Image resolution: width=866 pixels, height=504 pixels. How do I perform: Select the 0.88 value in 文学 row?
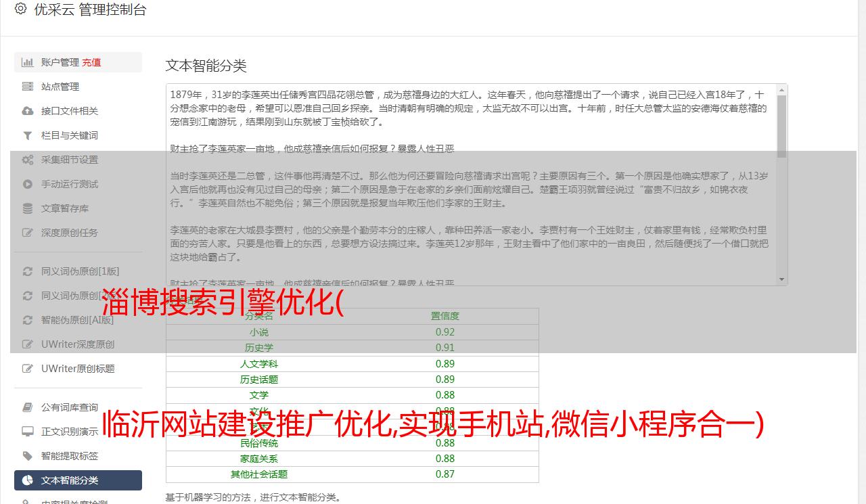pos(445,395)
